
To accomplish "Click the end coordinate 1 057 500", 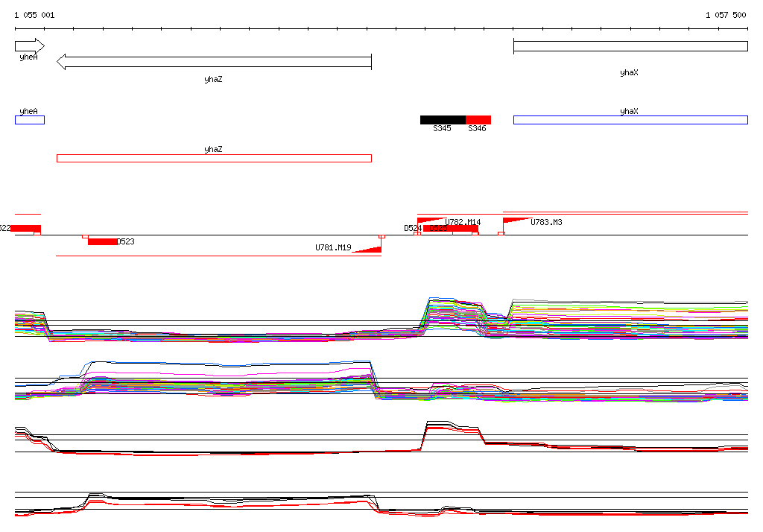I will [726, 15].
